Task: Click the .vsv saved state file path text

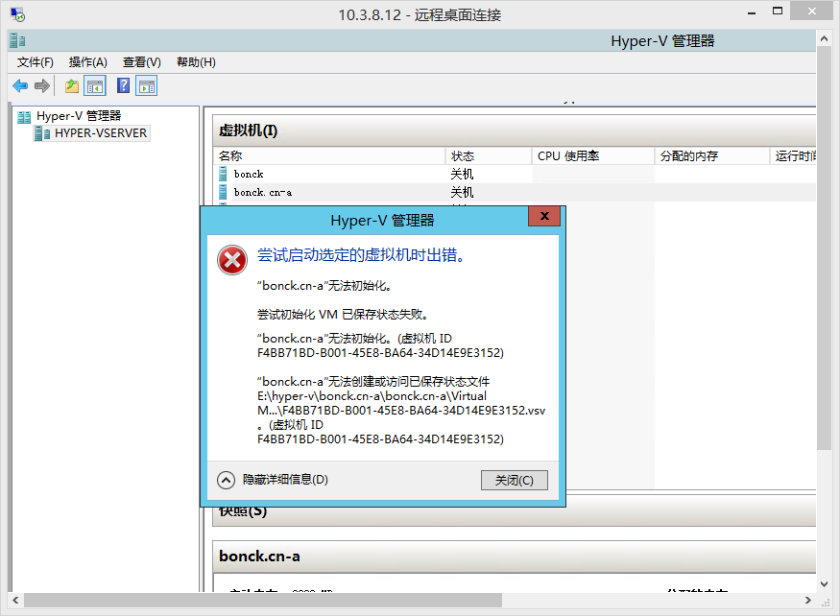Action: point(401,403)
